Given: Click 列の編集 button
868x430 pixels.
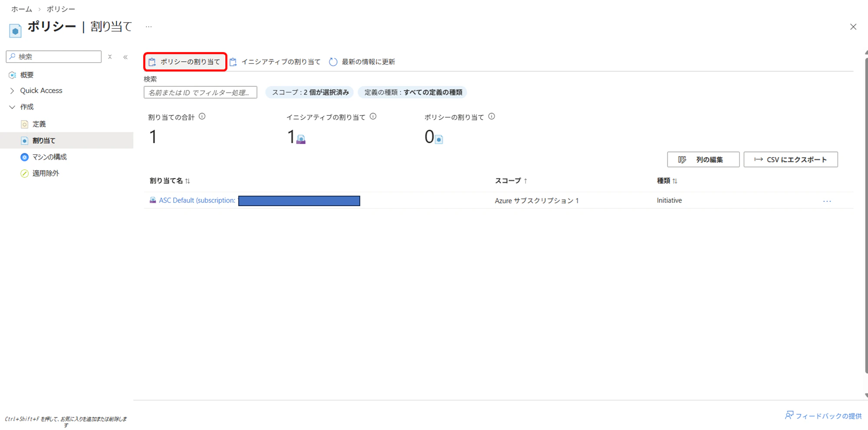Looking at the screenshot, I should coord(703,159).
